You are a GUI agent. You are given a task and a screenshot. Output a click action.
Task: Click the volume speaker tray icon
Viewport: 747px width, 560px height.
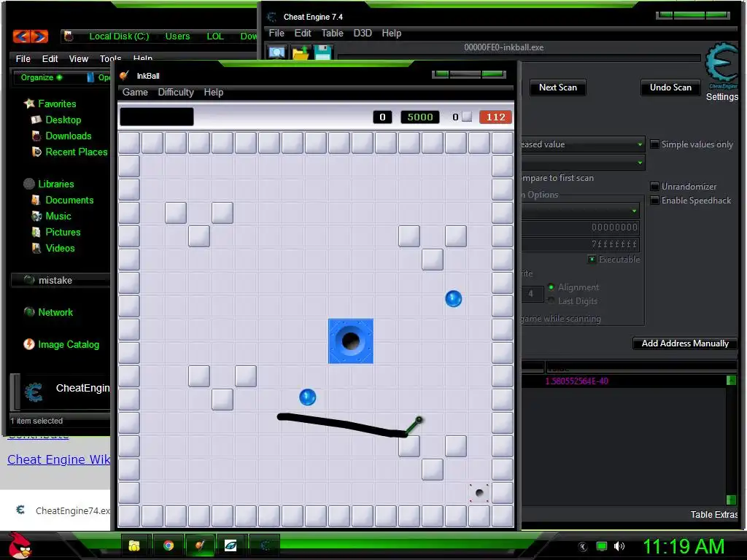(x=619, y=546)
